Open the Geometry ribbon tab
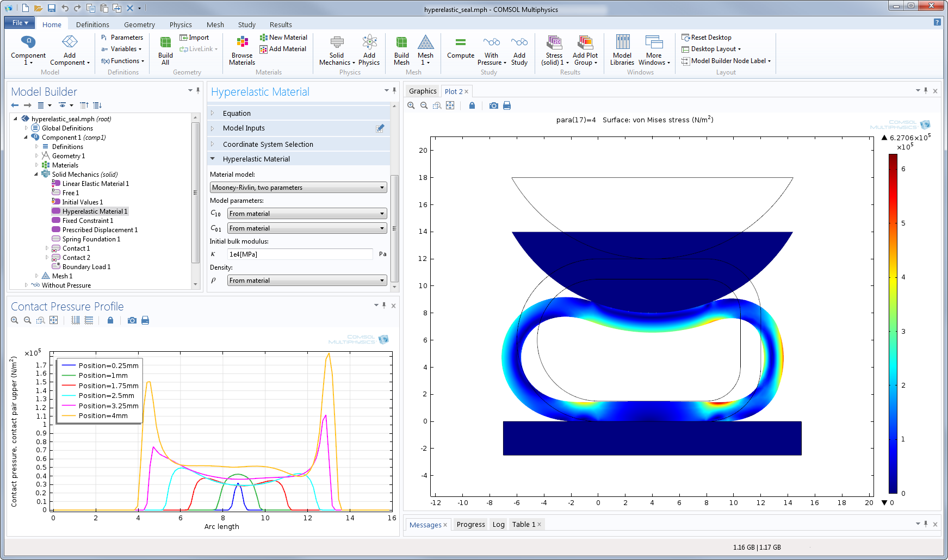 (139, 24)
